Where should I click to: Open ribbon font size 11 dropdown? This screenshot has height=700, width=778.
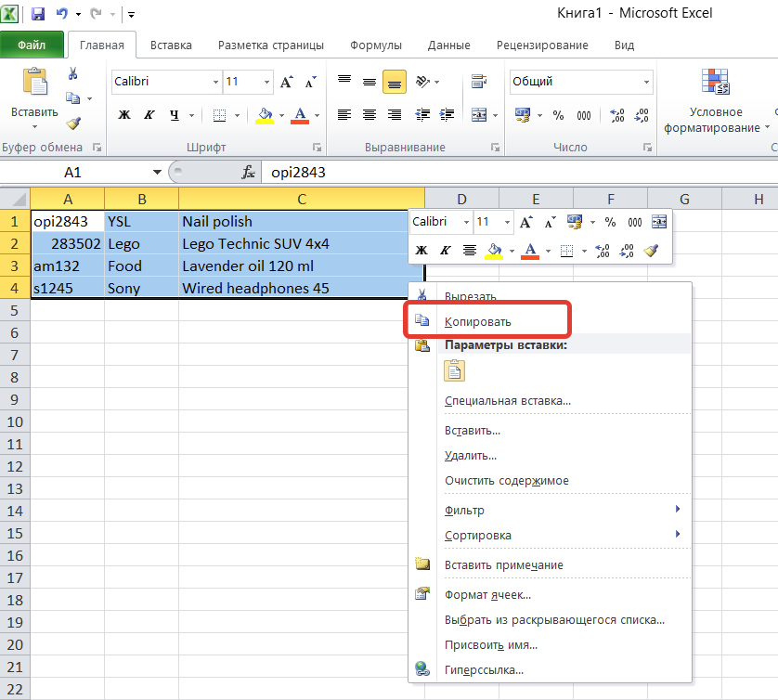(x=267, y=82)
